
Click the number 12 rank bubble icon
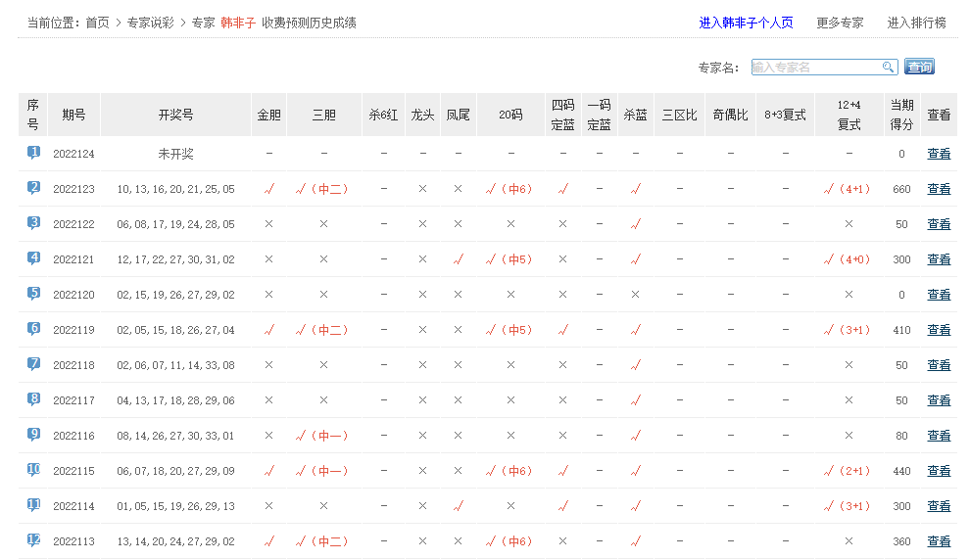click(x=33, y=540)
